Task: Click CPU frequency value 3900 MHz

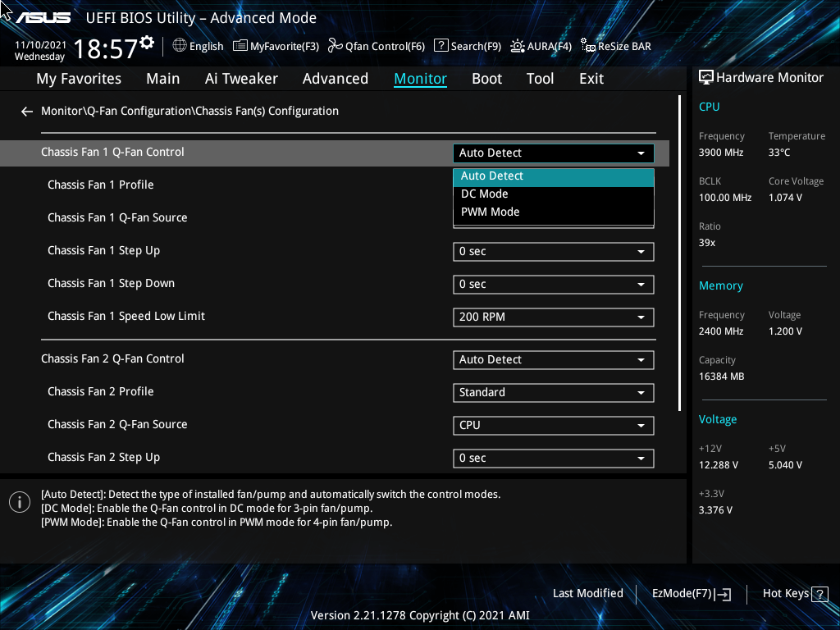Action: [x=721, y=153]
